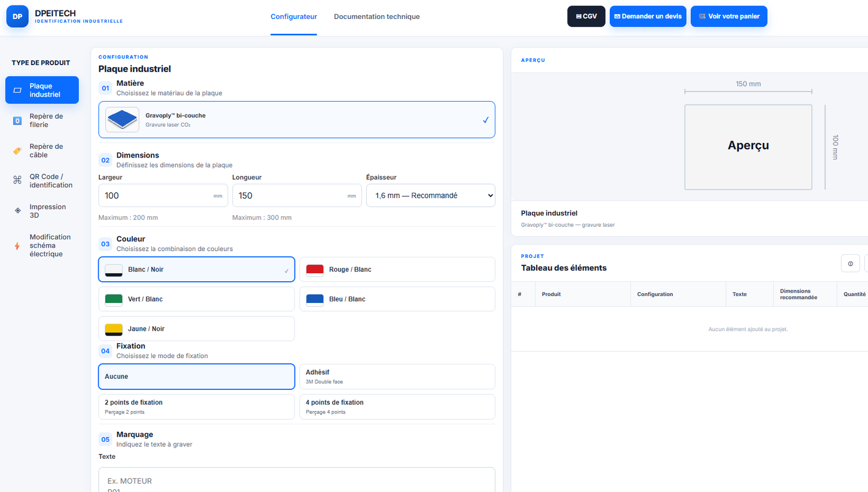Click the Repère de filerie icon
The width and height of the screenshot is (868, 492).
17,121
